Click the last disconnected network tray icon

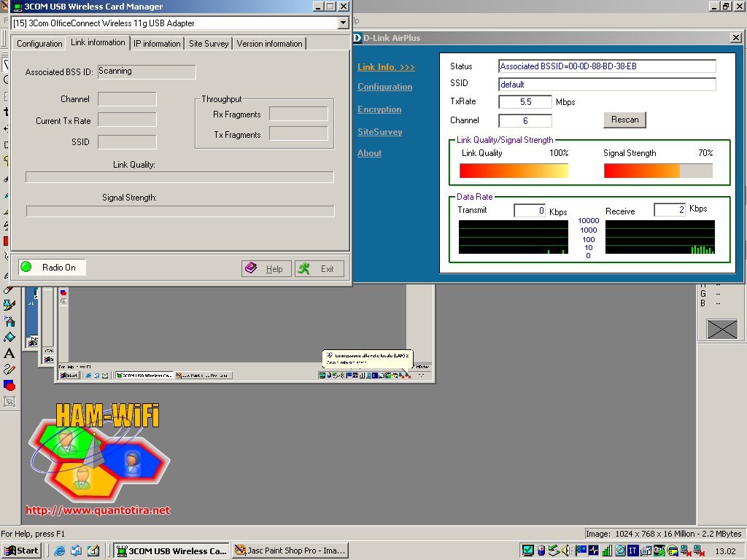[x=699, y=551]
